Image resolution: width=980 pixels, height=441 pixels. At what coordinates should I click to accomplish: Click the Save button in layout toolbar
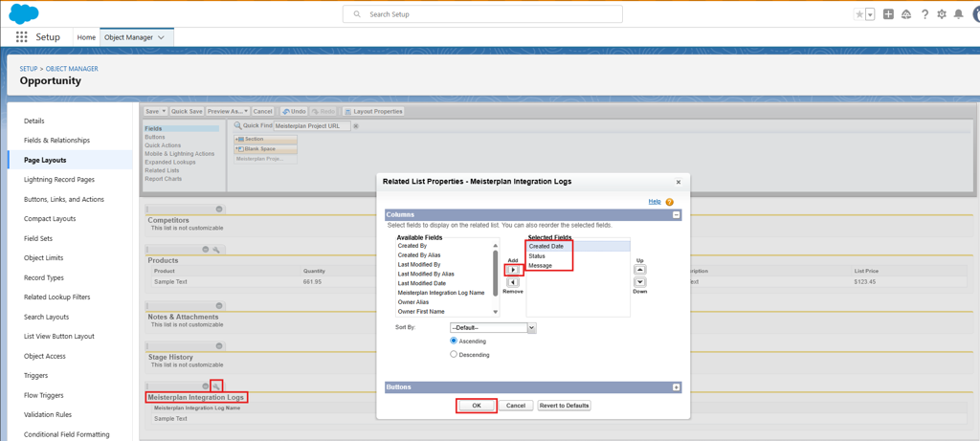click(x=152, y=111)
